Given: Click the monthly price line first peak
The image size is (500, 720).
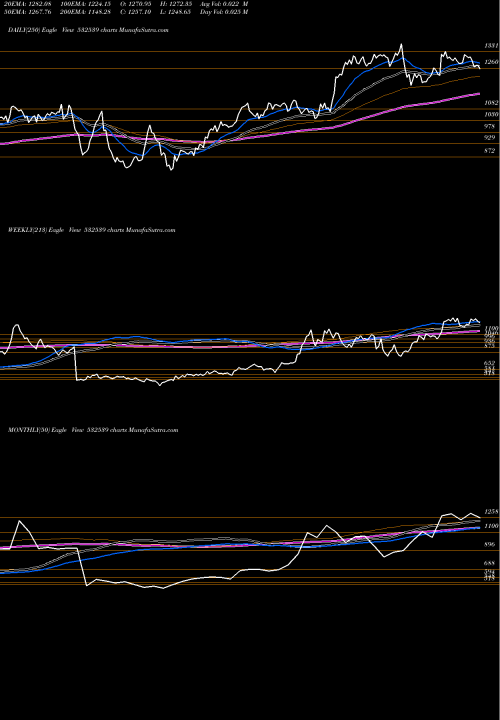Looking at the screenshot, I should coord(19,521).
